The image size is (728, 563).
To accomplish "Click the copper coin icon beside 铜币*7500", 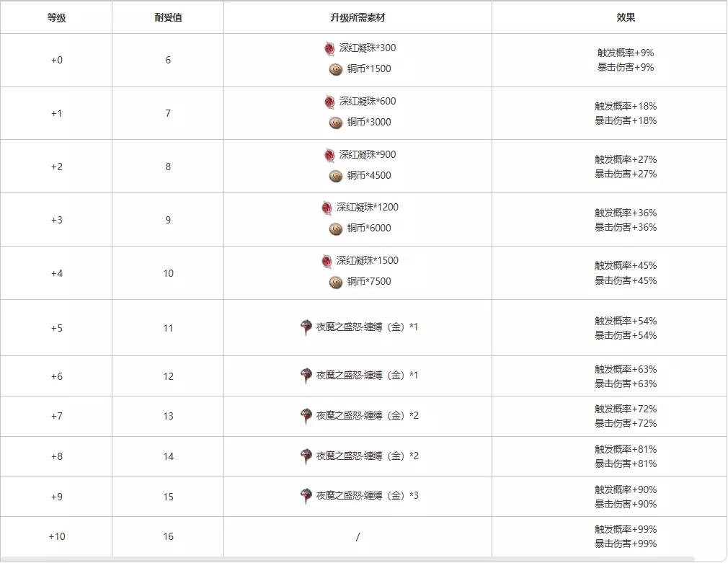I will tap(335, 282).
